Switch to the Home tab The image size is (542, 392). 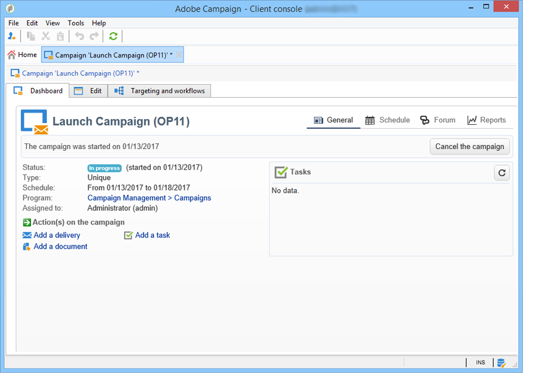coord(22,54)
